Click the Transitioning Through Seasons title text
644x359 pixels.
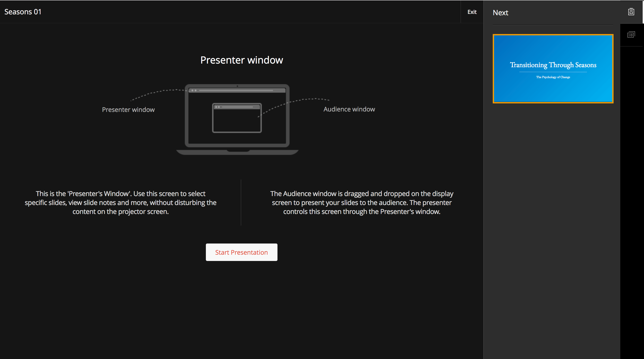pyautogui.click(x=553, y=65)
